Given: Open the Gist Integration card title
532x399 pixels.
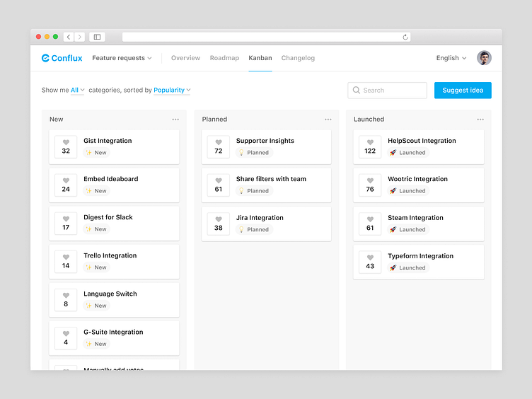Looking at the screenshot, I should pyautogui.click(x=108, y=141).
